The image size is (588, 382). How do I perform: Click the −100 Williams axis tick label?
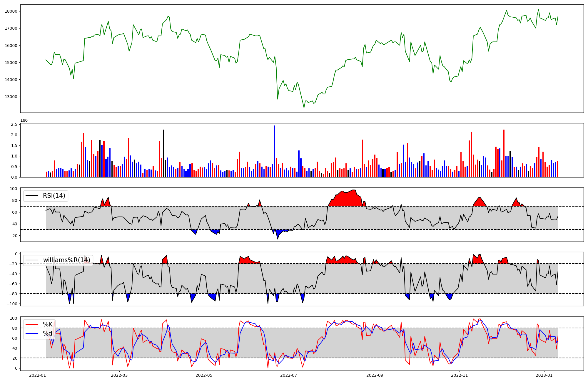pyautogui.click(x=12, y=304)
